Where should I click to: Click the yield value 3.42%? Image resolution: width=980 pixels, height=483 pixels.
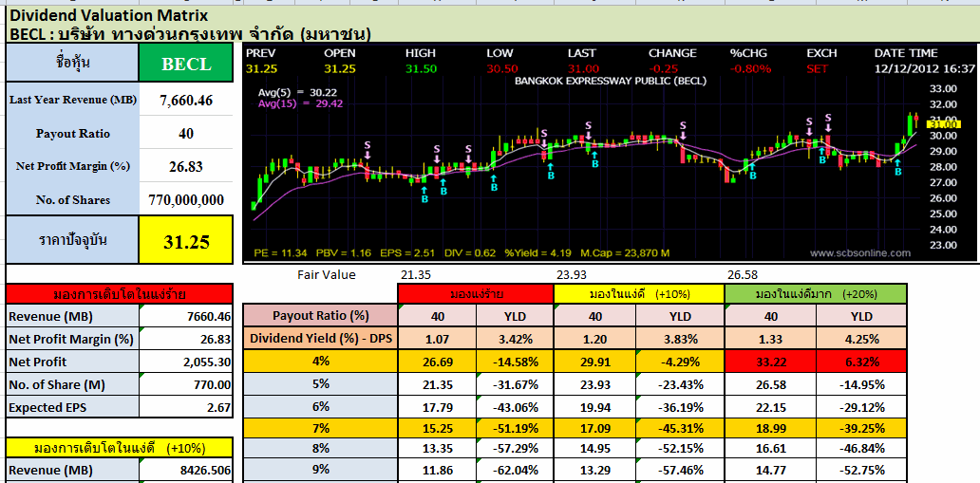[515, 339]
